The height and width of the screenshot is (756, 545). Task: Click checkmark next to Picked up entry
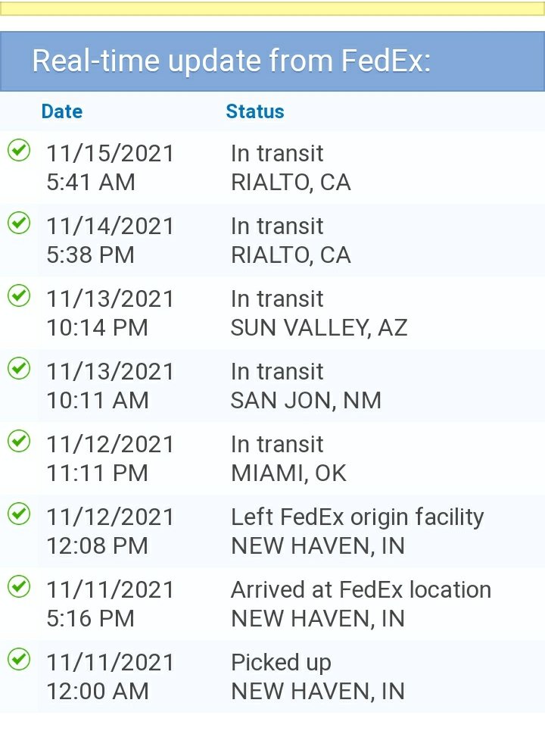click(19, 659)
